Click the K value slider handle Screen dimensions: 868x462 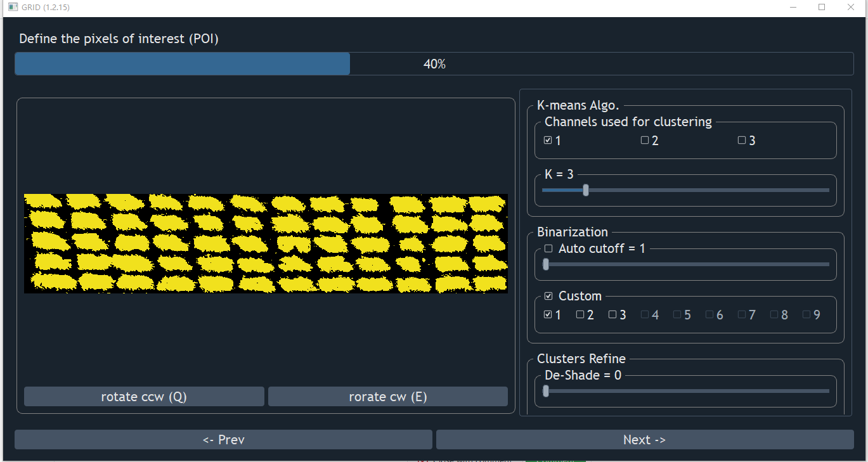click(585, 189)
